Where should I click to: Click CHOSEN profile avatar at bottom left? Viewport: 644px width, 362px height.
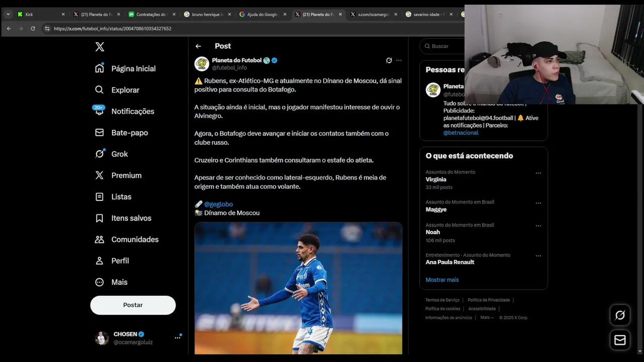102,338
